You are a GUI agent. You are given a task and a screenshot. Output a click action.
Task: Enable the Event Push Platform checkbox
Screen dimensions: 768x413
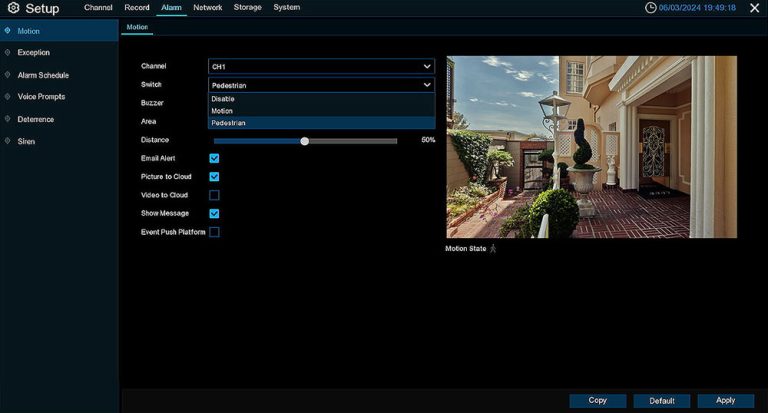click(214, 232)
